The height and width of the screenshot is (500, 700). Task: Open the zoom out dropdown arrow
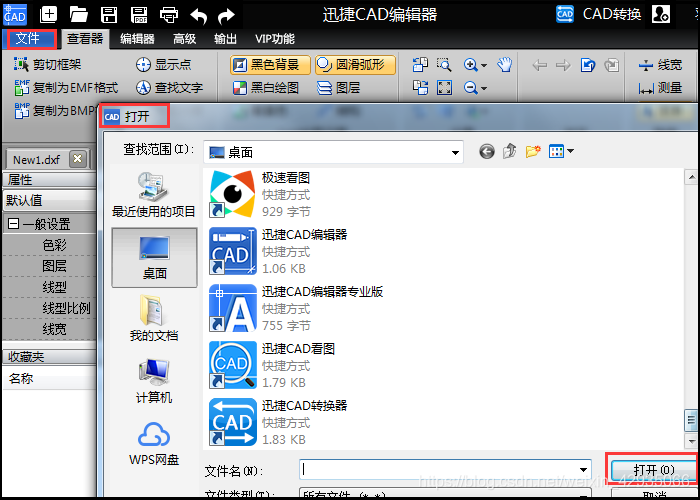(484, 89)
